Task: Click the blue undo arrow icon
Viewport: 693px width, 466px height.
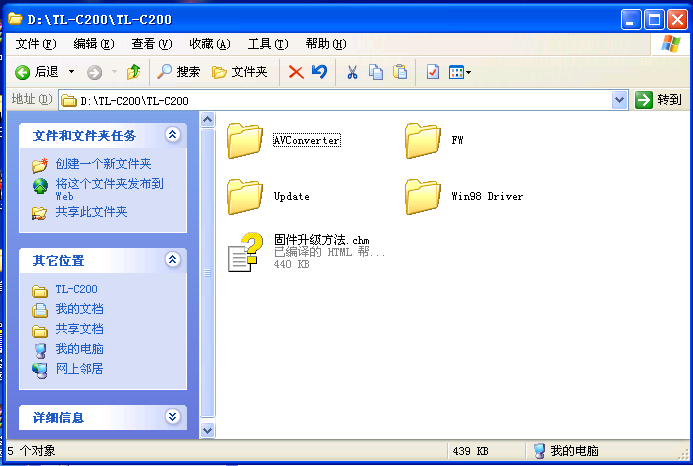Action: [x=320, y=72]
